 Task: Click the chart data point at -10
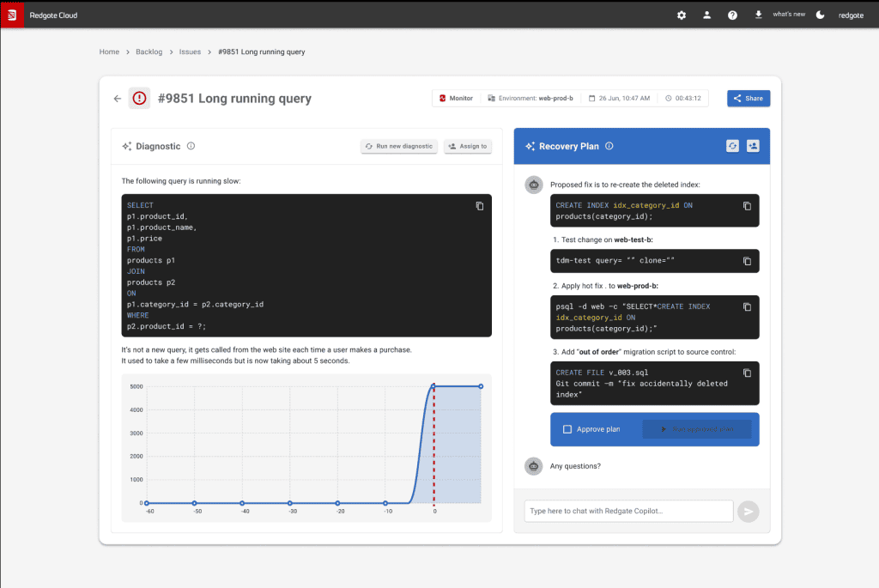[x=385, y=503]
